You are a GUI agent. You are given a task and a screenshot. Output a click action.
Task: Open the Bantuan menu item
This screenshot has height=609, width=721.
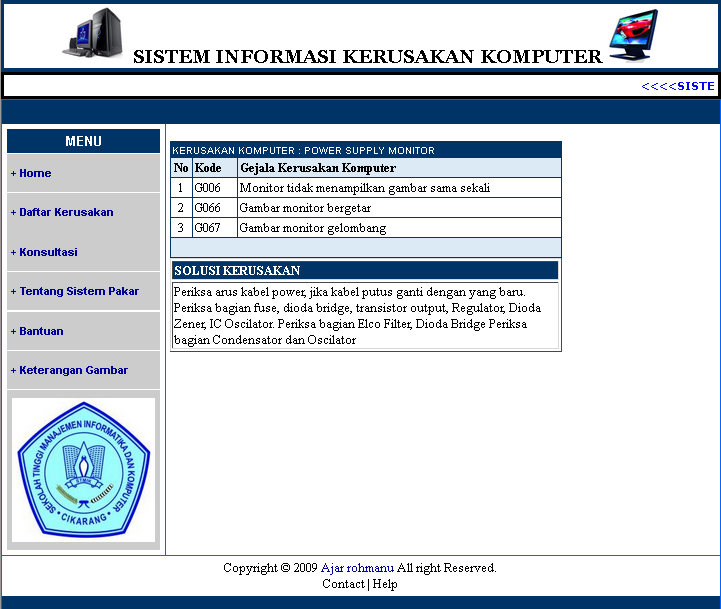pos(37,331)
